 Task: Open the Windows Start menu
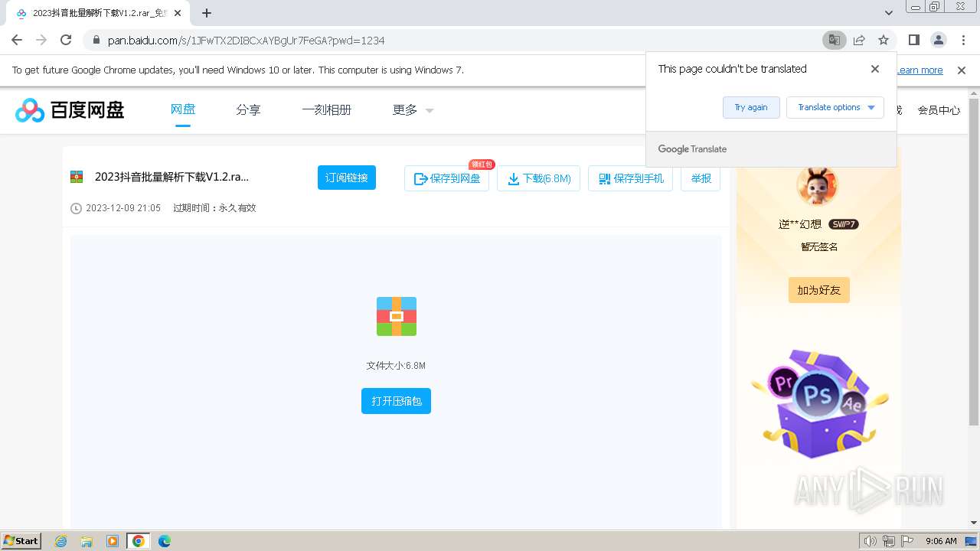[x=21, y=540]
